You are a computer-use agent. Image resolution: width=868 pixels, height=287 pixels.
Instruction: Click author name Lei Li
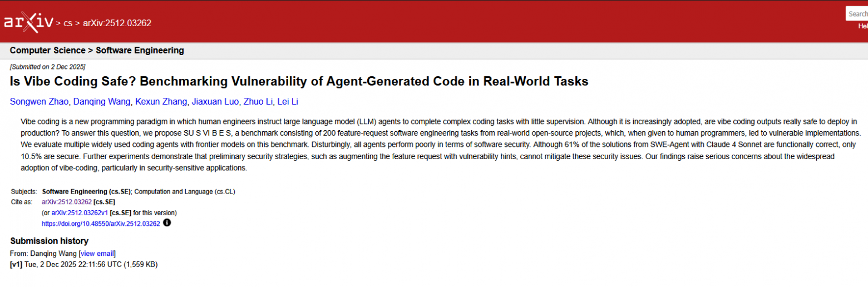tap(288, 101)
